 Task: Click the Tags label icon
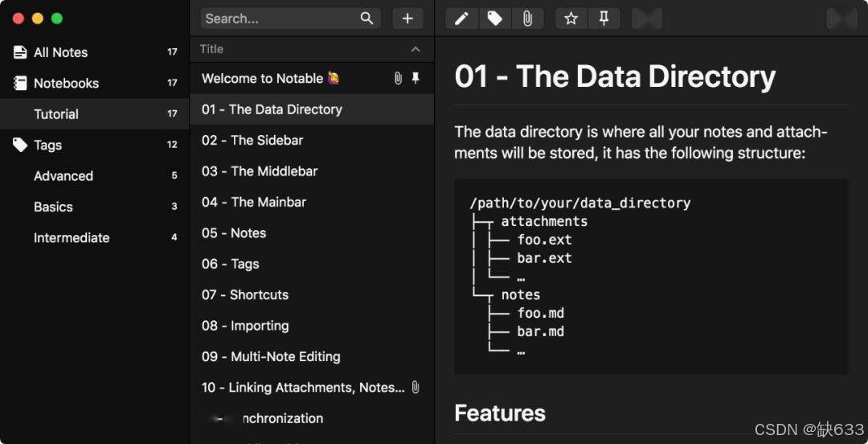[x=20, y=146]
